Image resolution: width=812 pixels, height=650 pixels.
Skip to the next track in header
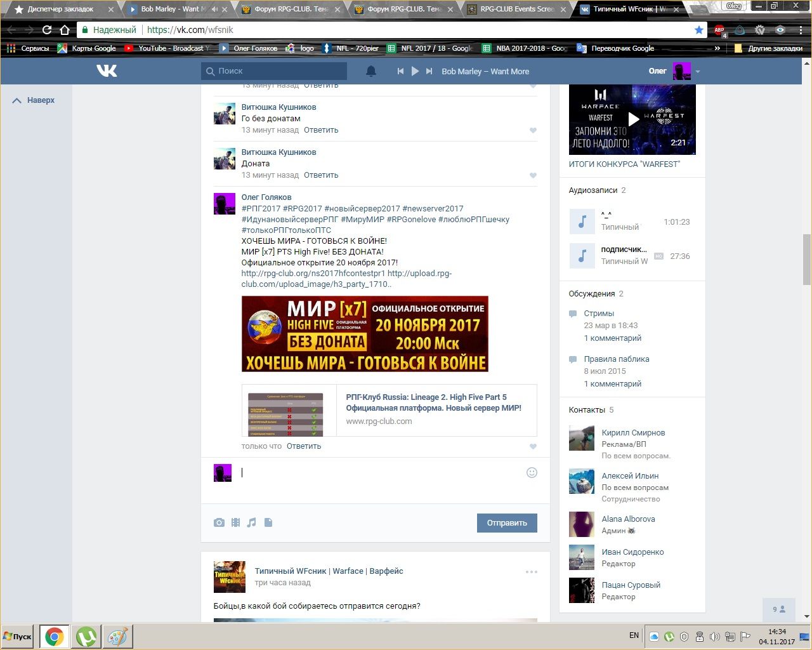(x=429, y=71)
